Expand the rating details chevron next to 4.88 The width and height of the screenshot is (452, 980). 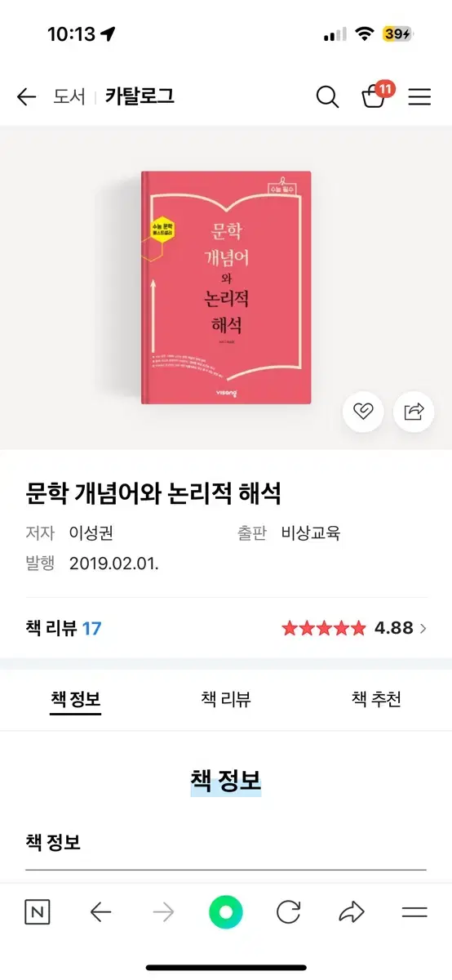click(x=423, y=628)
